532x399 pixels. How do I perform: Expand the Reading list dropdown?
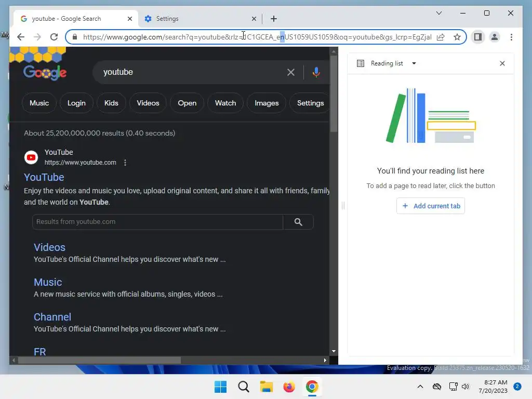(x=414, y=63)
